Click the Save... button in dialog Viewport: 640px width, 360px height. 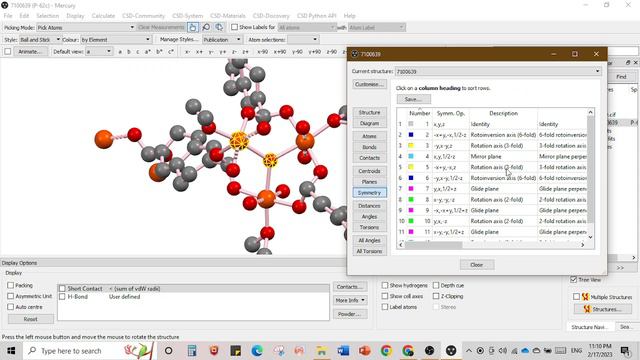tap(413, 99)
